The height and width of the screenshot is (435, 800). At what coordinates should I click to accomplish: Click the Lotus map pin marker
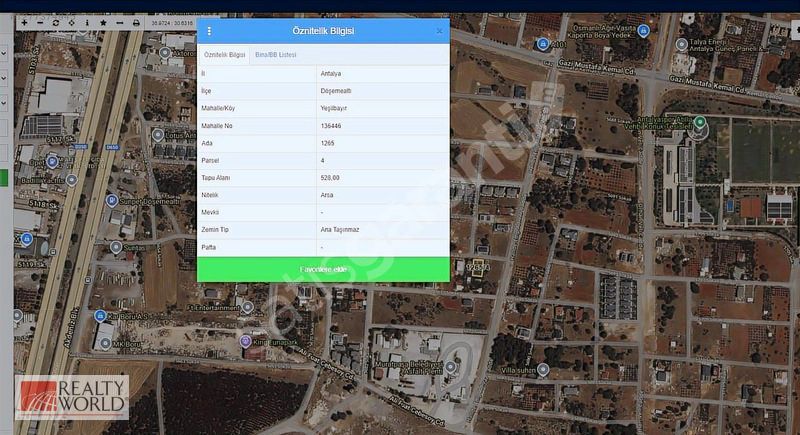(x=158, y=134)
